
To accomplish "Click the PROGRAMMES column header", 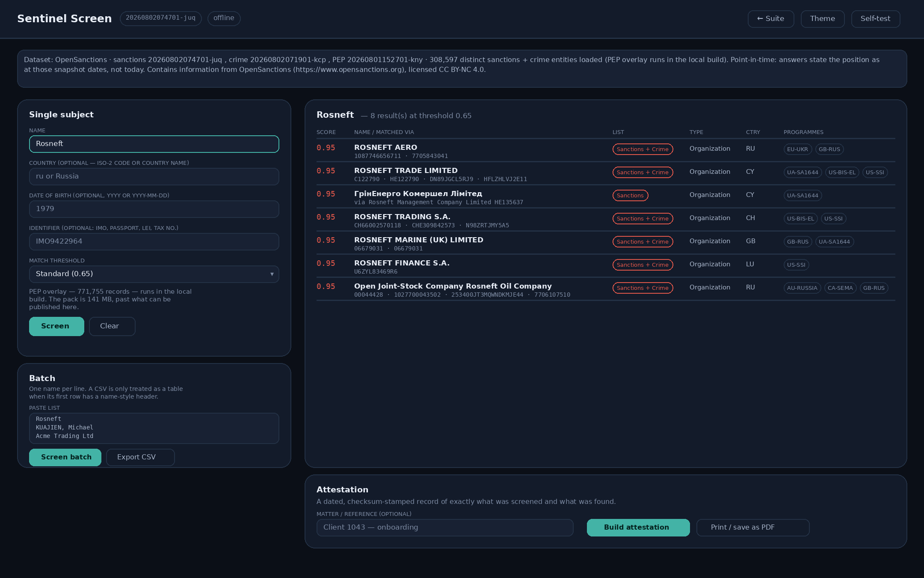I will click(803, 132).
